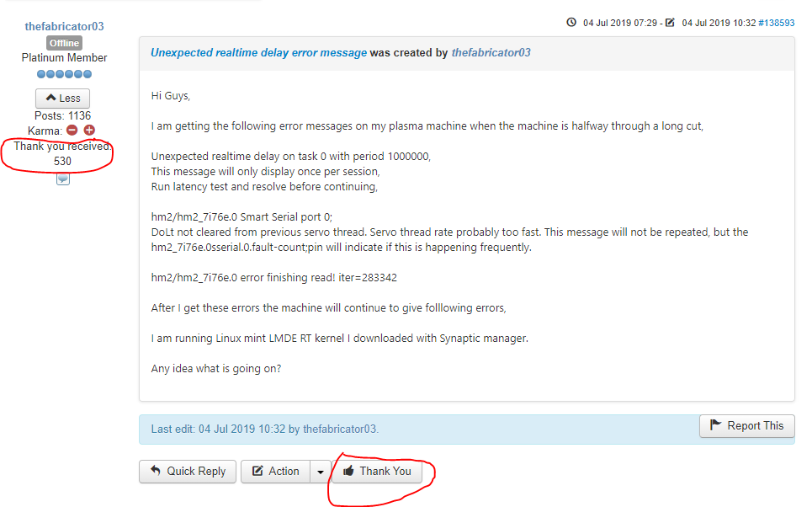Click the Action button
Image resolution: width=812 pixels, height=507 pixels.
pyautogui.click(x=275, y=472)
